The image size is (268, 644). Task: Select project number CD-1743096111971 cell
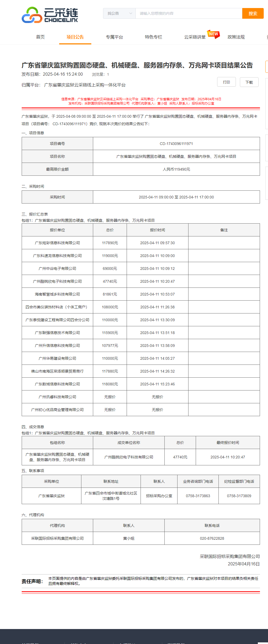(x=176, y=144)
